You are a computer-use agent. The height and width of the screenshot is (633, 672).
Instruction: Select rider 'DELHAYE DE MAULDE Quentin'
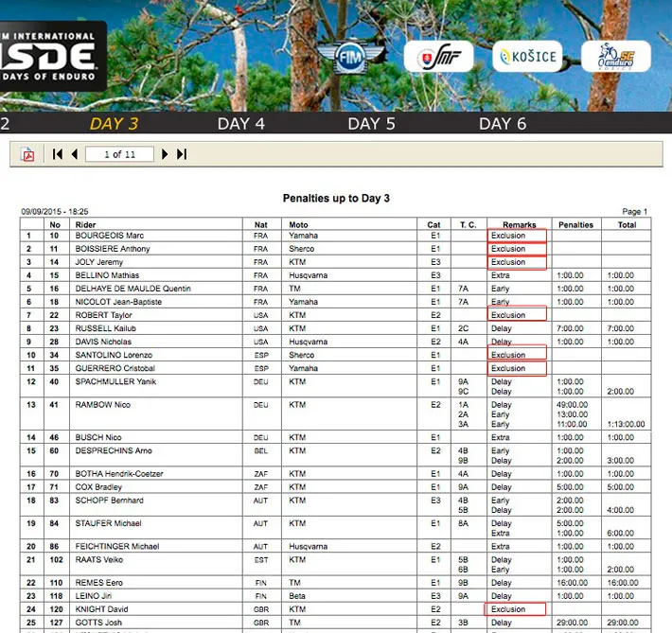tap(133, 289)
